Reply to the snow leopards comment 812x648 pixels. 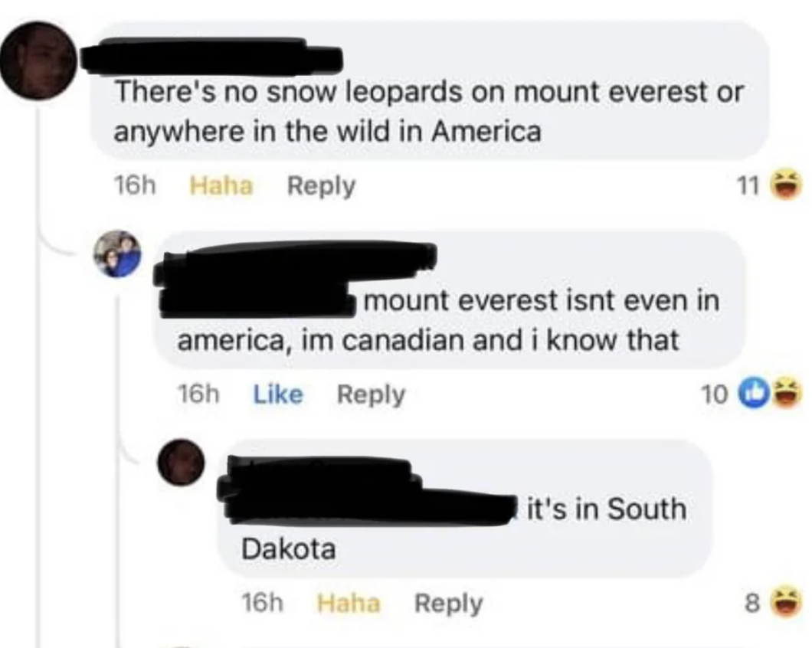321,184
